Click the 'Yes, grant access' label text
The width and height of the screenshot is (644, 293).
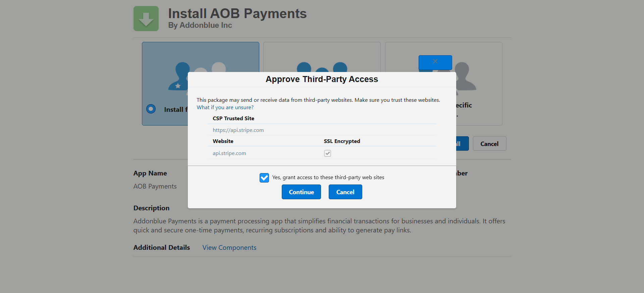(328, 177)
